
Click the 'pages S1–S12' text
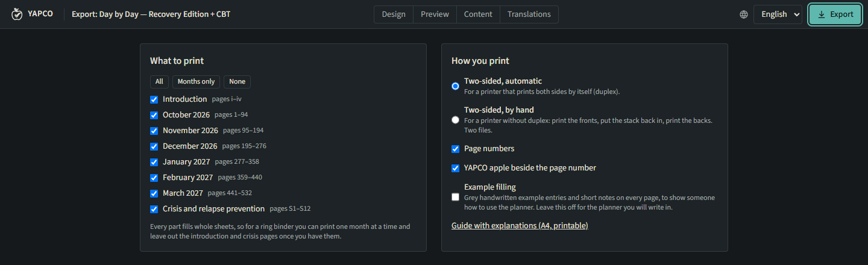point(290,209)
